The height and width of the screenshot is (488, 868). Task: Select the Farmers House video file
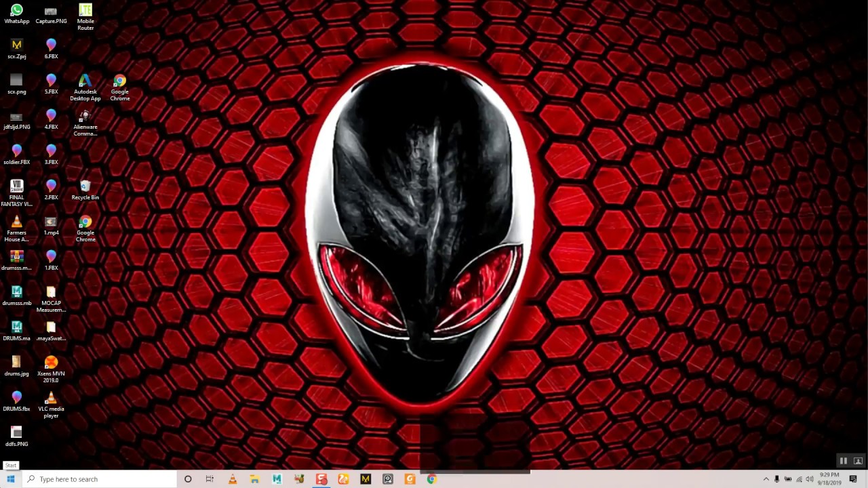17,229
